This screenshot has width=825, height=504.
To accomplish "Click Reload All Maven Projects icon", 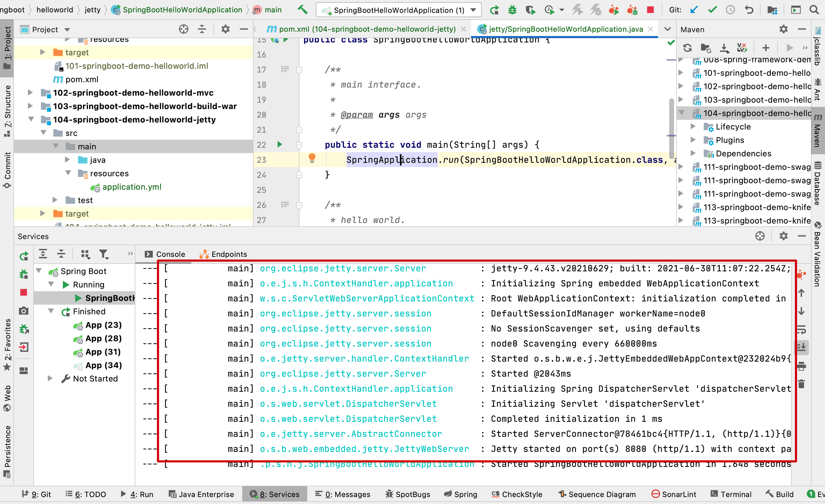I will click(x=687, y=48).
